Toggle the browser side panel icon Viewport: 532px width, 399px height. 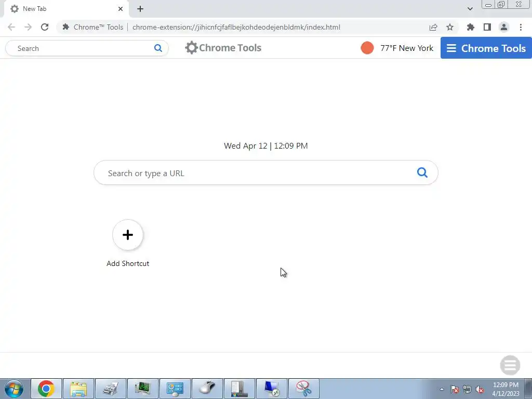point(487,27)
